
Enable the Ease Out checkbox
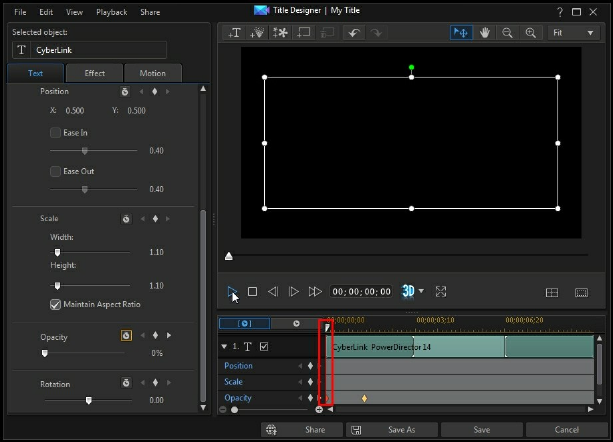tap(56, 171)
